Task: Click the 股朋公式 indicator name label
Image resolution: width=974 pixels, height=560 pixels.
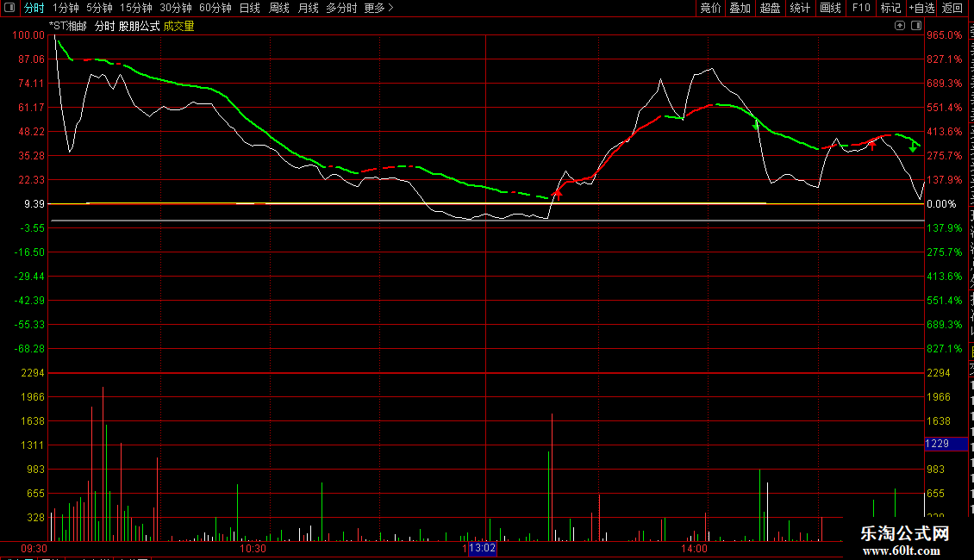Action: 139,26
